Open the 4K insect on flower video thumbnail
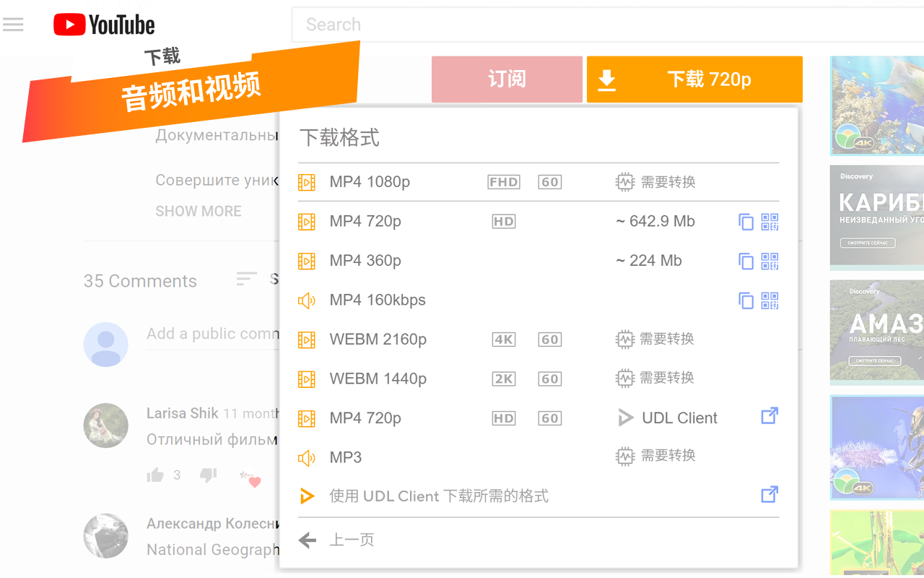924x578 pixels. 877,447
